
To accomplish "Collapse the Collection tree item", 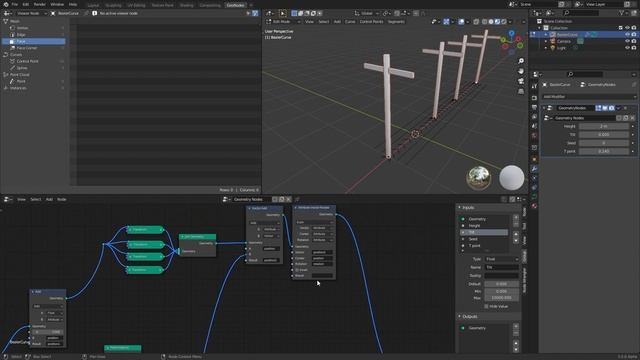I will [x=540, y=28].
